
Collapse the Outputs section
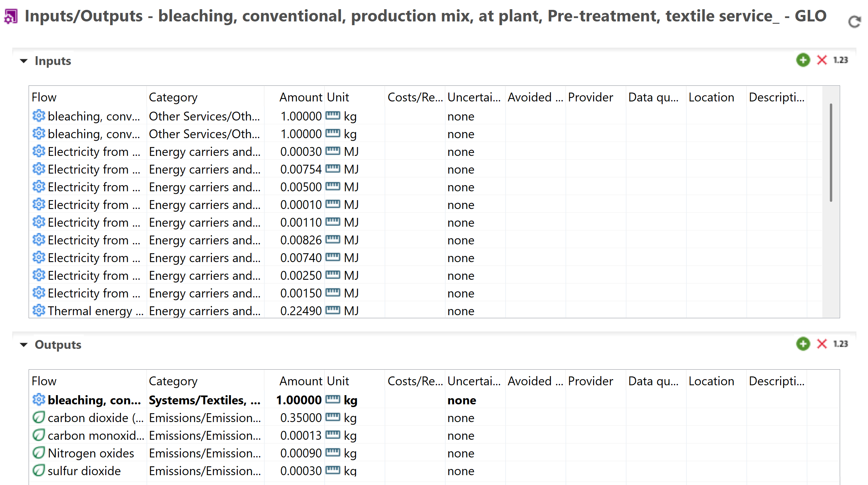pyautogui.click(x=24, y=345)
